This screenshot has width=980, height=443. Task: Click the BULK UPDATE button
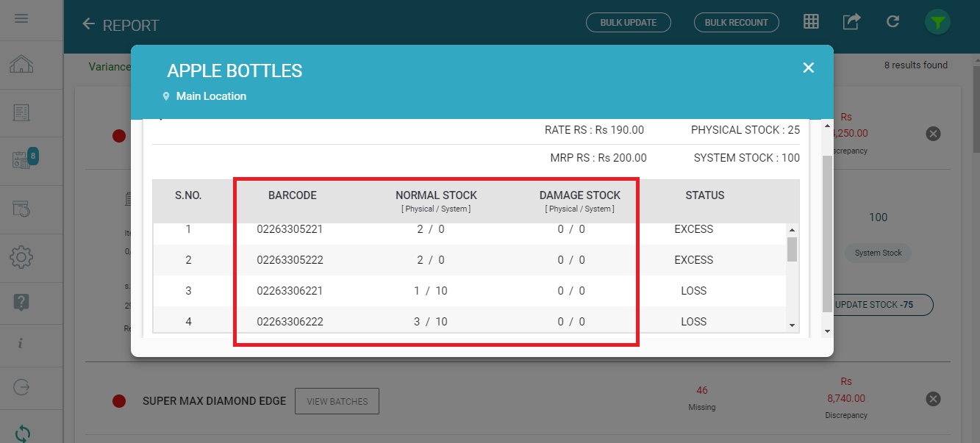tap(629, 22)
